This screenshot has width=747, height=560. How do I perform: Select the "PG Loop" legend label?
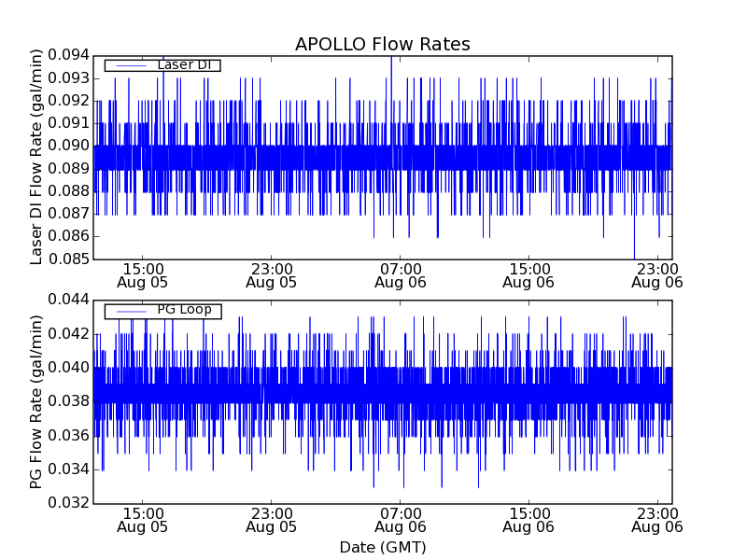click(184, 310)
